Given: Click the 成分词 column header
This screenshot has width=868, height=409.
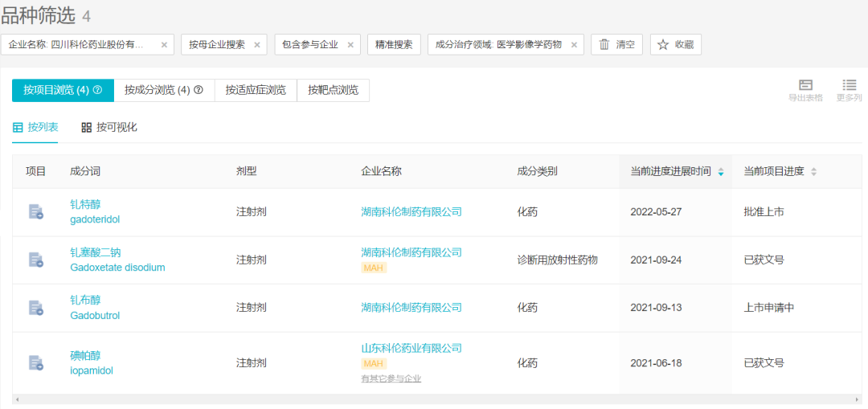Looking at the screenshot, I should click(x=85, y=172).
